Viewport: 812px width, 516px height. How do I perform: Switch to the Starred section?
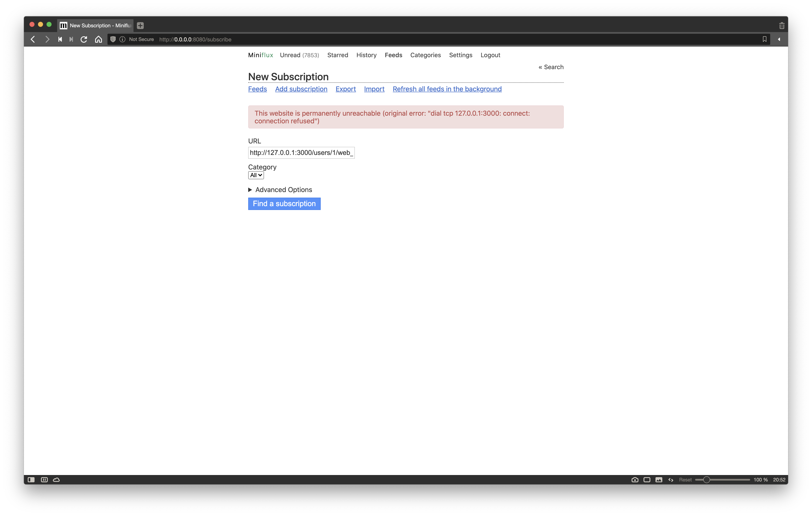point(338,55)
